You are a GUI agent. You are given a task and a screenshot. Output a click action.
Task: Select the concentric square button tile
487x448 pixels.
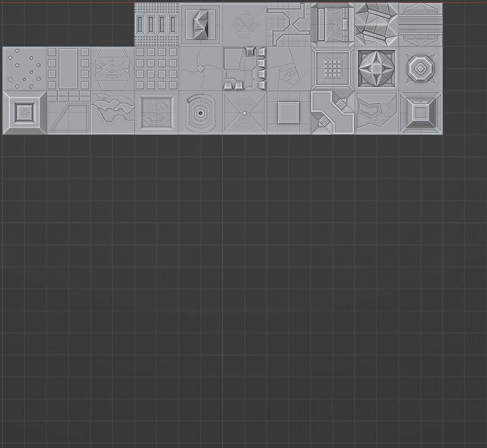(x=24, y=112)
